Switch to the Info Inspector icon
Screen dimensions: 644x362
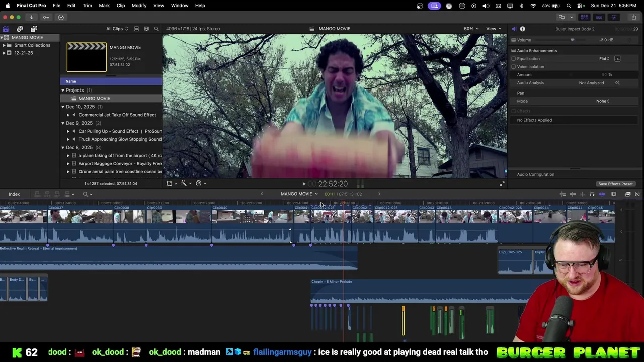coord(522,29)
